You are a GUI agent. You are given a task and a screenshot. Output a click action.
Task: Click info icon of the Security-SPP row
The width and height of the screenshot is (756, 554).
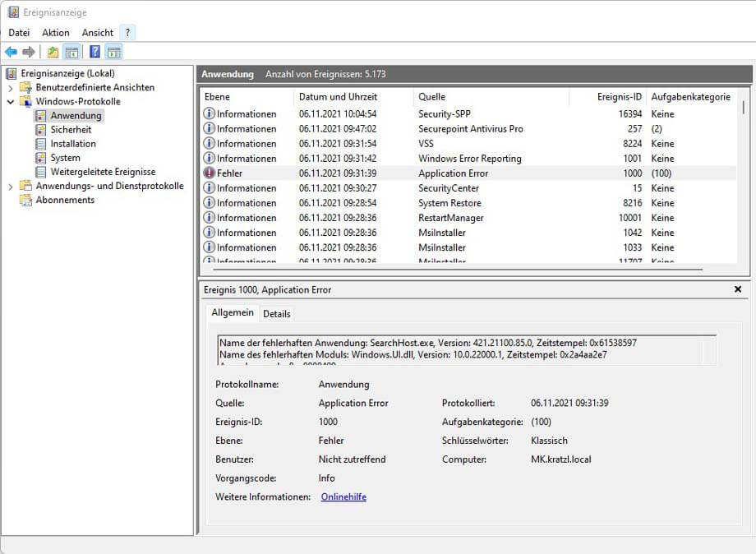coord(209,113)
